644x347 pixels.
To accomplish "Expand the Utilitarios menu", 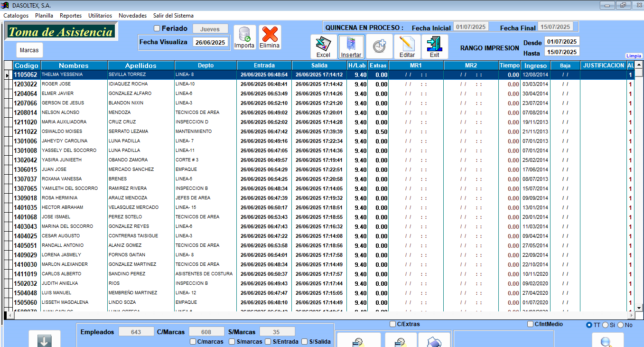I will (100, 16).
